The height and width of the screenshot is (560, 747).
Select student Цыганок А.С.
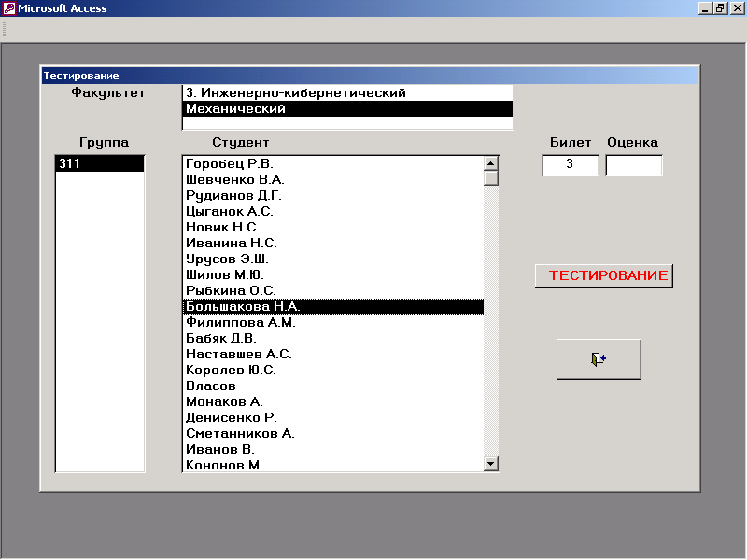333,211
